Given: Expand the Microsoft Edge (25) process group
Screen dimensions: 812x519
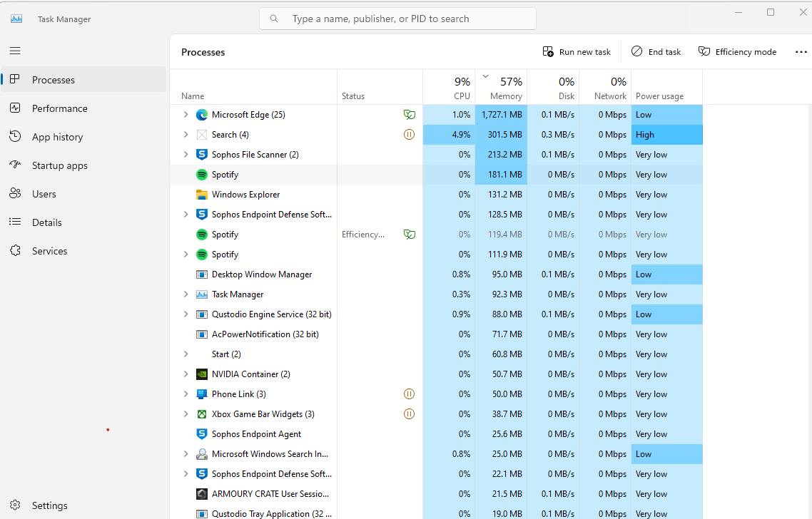Looking at the screenshot, I should tap(186, 114).
